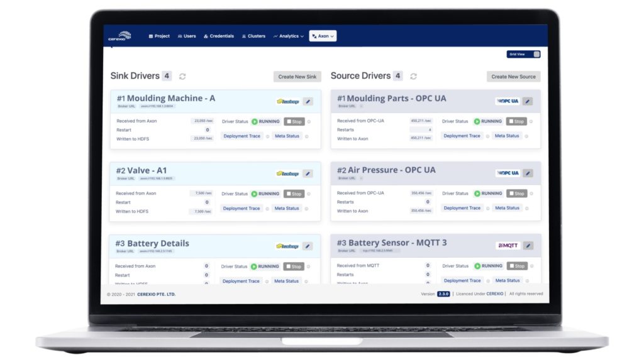This screenshot has width=644, height=362.
Task: Open info icon beside Stop on Battery Details
Action: pos(308,266)
